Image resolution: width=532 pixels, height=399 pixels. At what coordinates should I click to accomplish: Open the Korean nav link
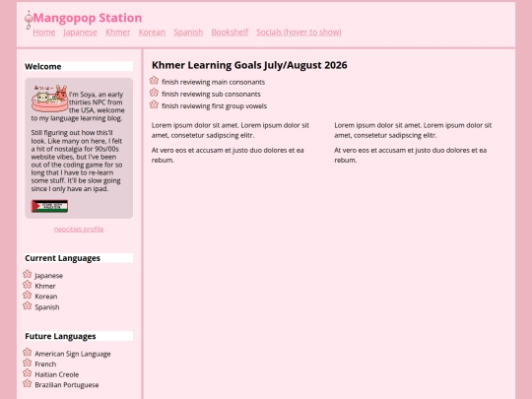(x=152, y=33)
